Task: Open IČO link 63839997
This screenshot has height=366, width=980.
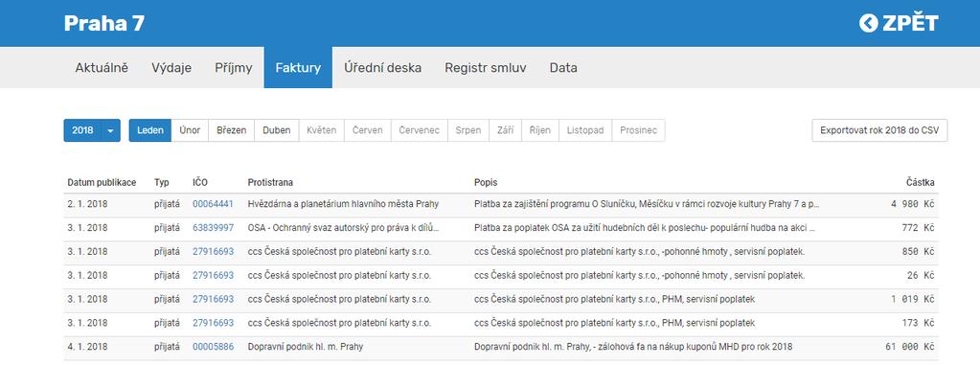Action: 213,227
